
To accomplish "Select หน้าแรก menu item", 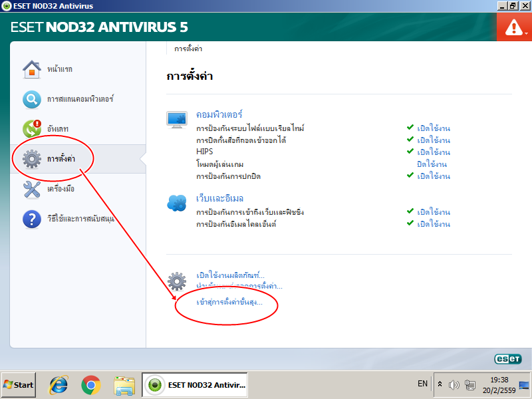I will tap(60, 69).
